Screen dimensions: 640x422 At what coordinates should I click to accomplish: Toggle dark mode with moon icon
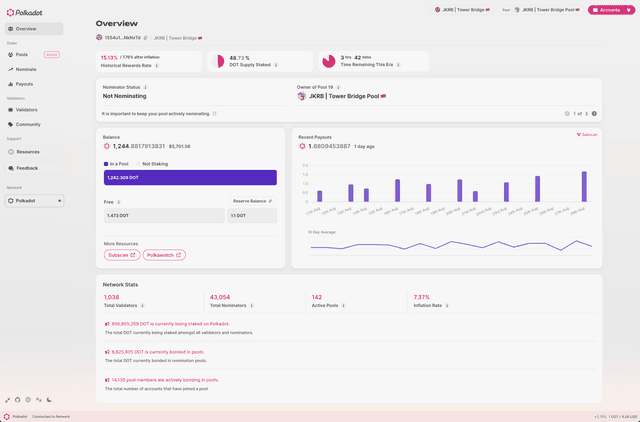pyautogui.click(x=49, y=400)
